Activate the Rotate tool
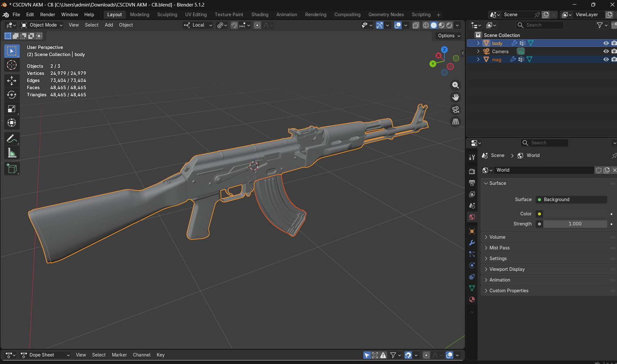Image resolution: width=617 pixels, height=364 pixels. (x=12, y=95)
